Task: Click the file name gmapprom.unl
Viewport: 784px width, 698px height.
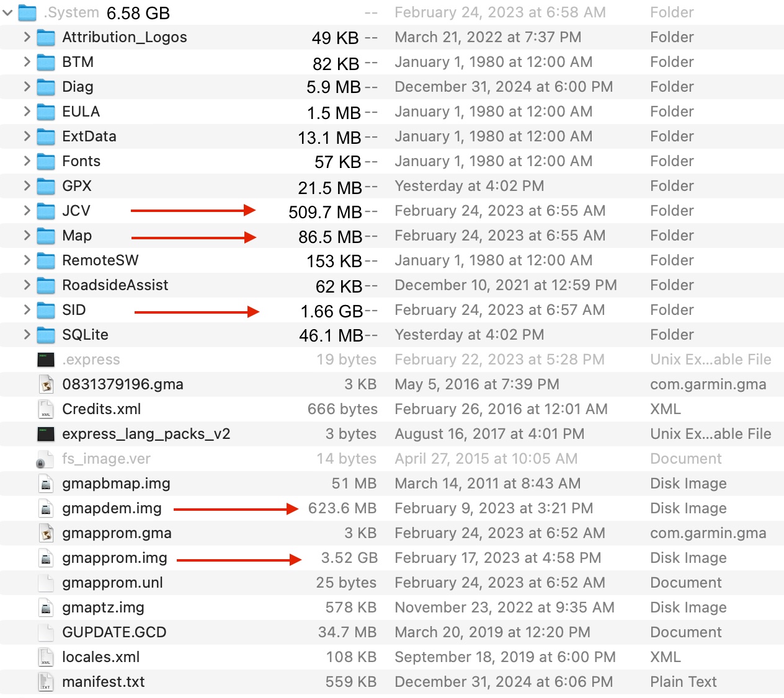Action: (x=112, y=583)
